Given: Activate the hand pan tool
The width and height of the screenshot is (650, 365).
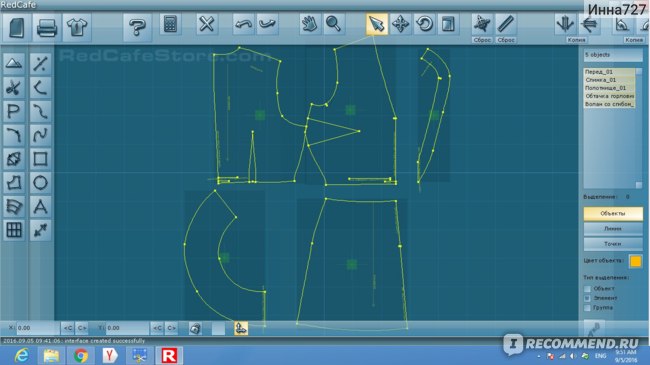Looking at the screenshot, I should pos(309,24).
